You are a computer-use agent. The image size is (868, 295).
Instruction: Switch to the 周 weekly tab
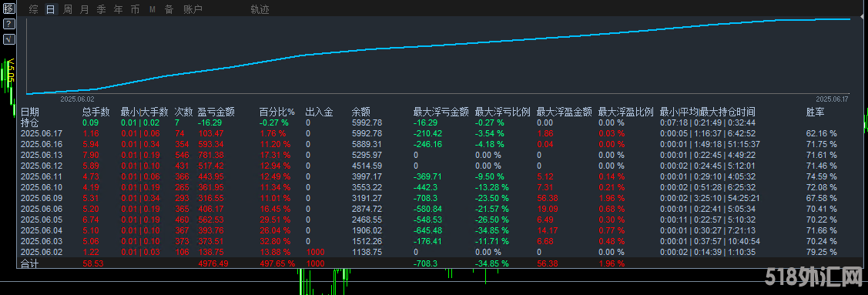68,9
